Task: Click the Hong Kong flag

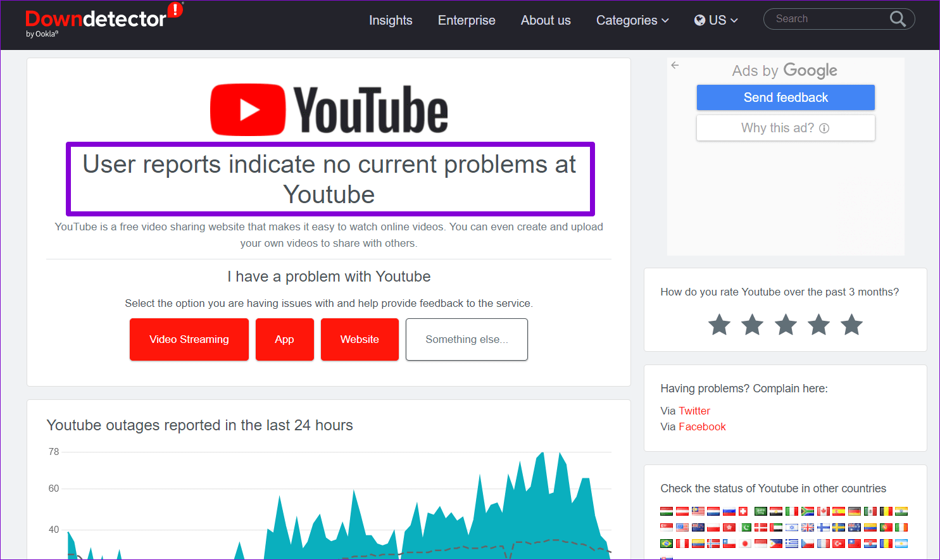Action: pos(729,527)
